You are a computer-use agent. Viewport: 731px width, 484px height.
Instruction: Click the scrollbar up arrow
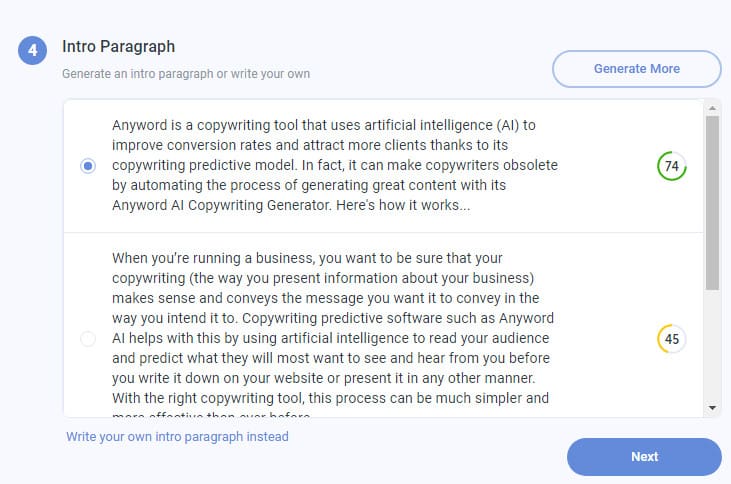[712, 107]
